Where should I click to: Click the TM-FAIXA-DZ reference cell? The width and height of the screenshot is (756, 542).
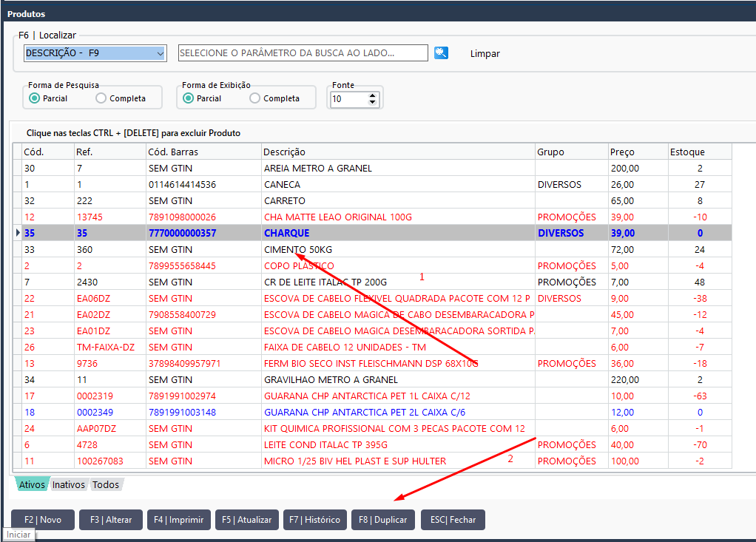tap(110, 348)
